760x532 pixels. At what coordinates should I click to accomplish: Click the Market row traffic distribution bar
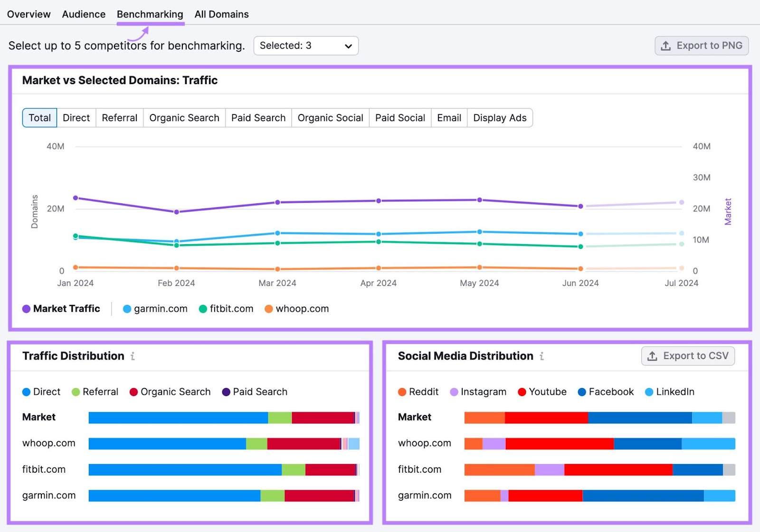[x=224, y=418]
